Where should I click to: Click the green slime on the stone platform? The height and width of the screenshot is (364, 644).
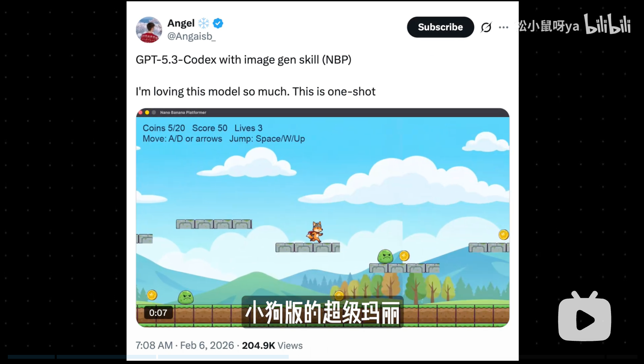[385, 256]
